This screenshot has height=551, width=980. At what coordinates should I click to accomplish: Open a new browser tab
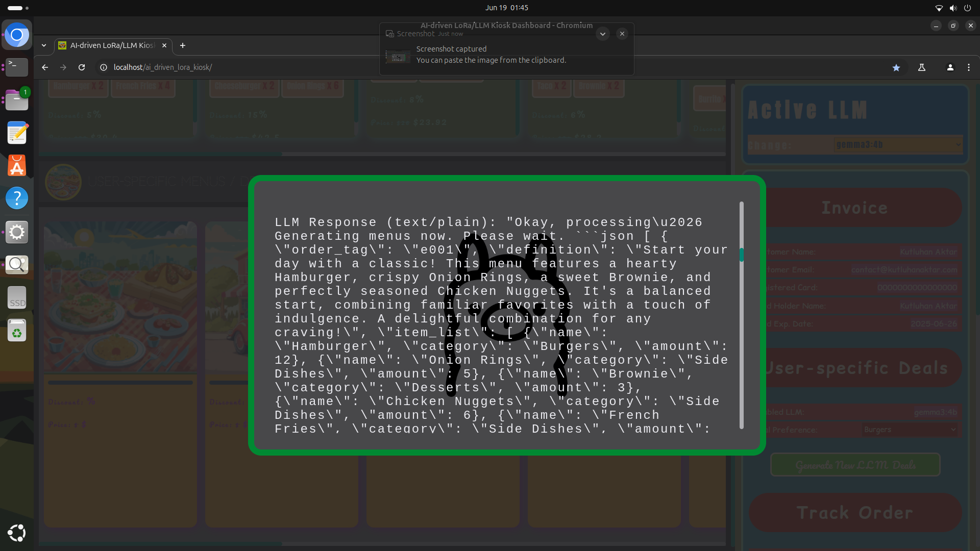182,45
